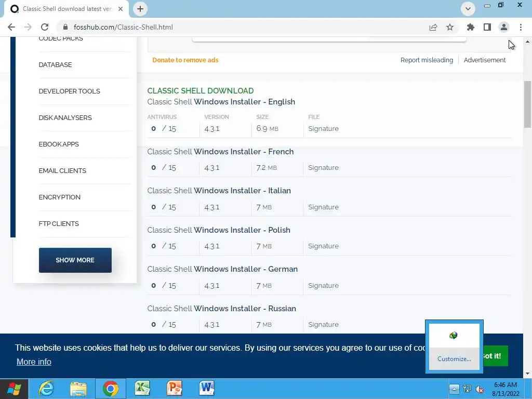Open the Windows Start menu
532x399 pixels.
[x=14, y=389]
